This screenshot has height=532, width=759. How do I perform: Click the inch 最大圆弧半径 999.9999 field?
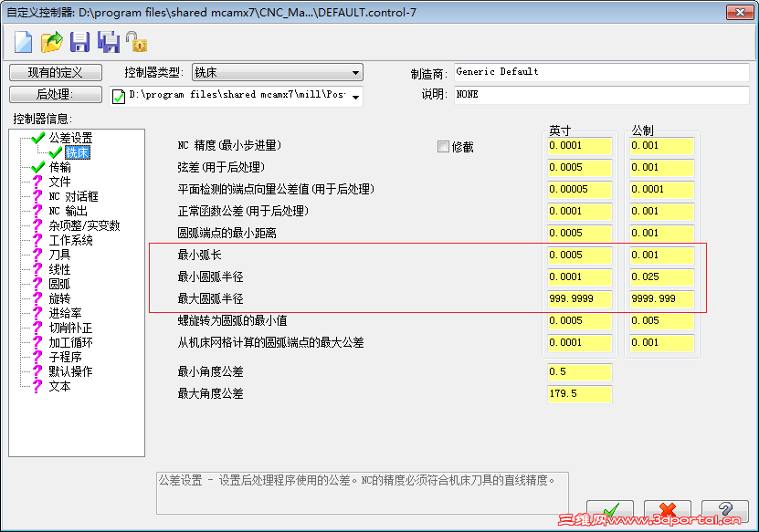click(579, 299)
